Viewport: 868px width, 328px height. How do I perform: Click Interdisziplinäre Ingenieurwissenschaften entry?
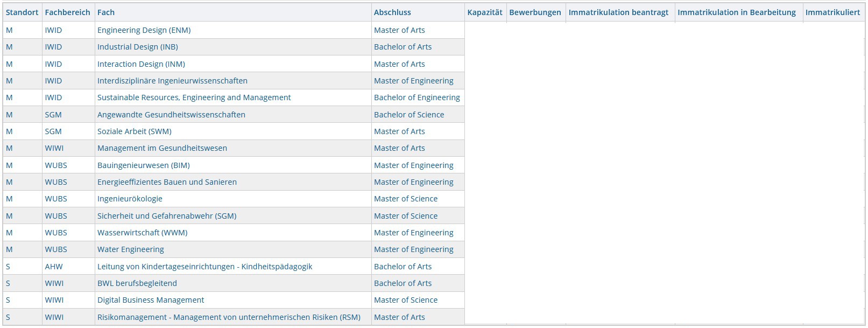pyautogui.click(x=172, y=81)
